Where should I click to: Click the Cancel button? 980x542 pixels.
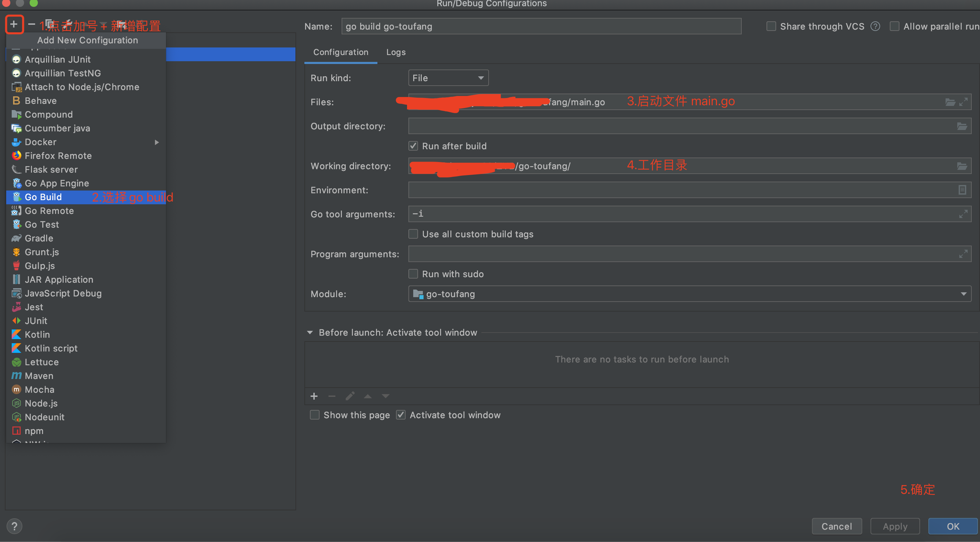tap(836, 526)
